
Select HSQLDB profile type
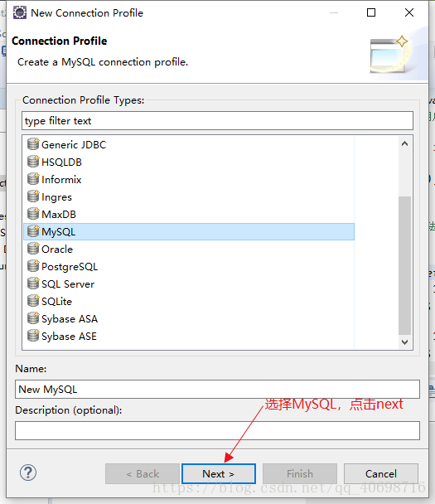pyautogui.click(x=61, y=162)
